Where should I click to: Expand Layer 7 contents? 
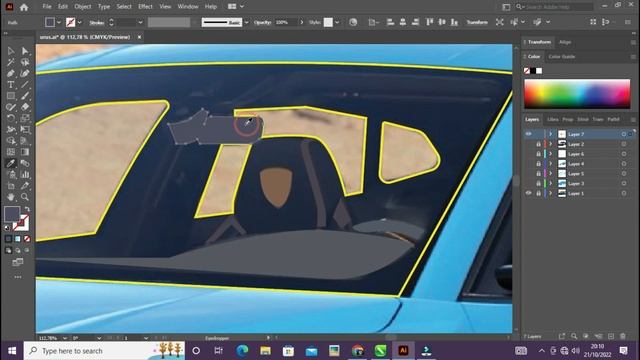point(550,134)
